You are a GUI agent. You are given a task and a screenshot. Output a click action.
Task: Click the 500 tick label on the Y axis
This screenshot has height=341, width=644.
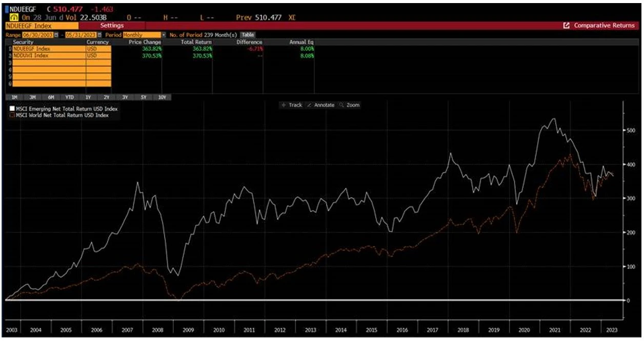pos(631,130)
